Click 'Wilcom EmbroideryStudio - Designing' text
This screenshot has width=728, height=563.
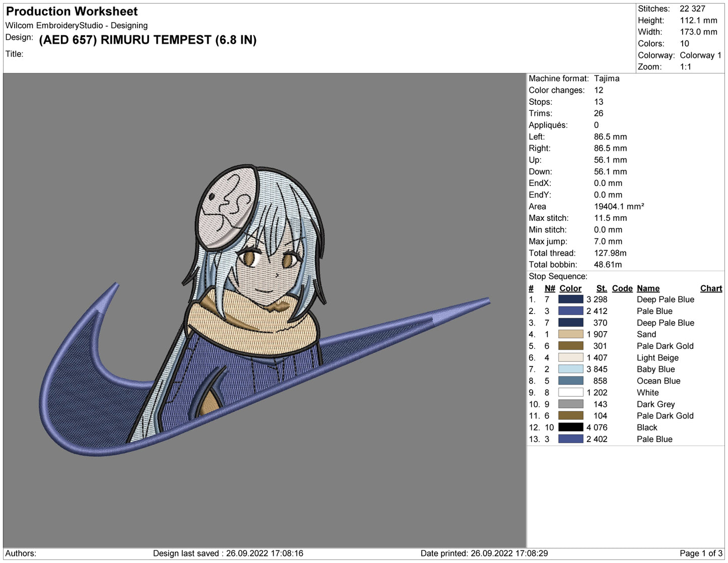[77, 25]
